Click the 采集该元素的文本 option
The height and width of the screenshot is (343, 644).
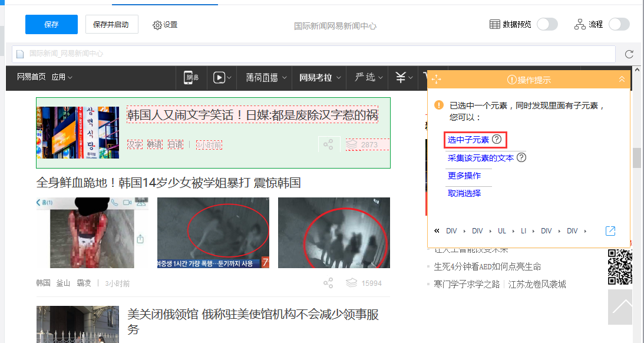[481, 158]
